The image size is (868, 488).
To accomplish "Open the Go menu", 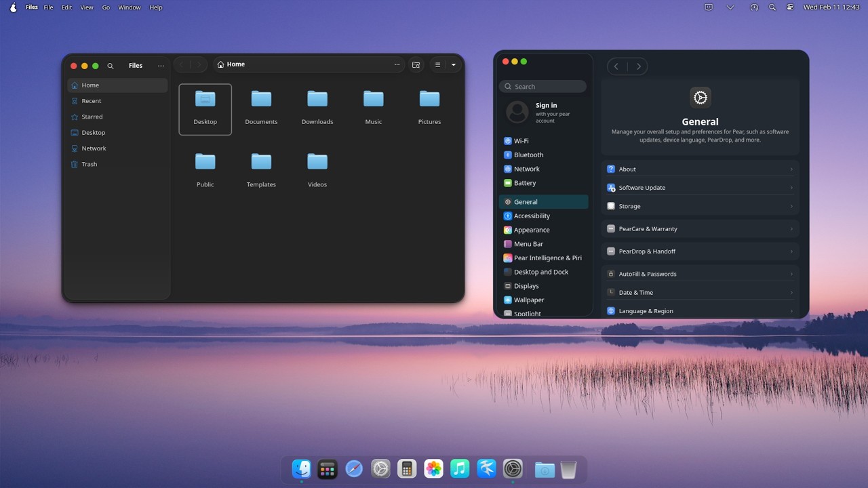I will pos(106,7).
